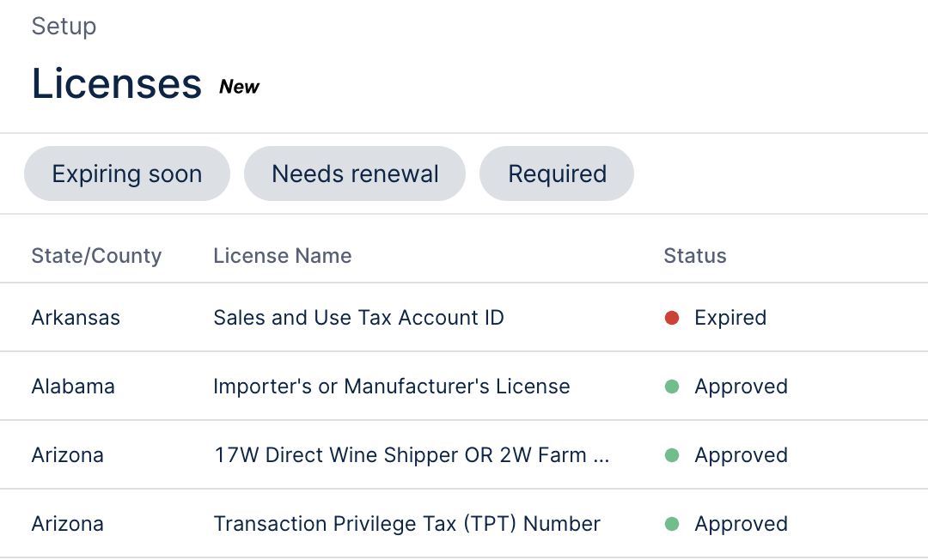Sort by Status column header
Viewport: 928px width, 560px height.
click(695, 256)
